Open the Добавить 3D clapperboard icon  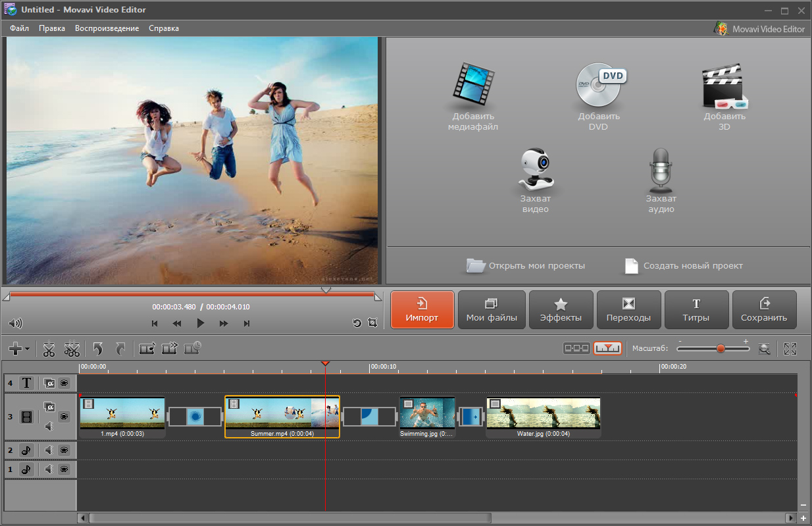724,87
